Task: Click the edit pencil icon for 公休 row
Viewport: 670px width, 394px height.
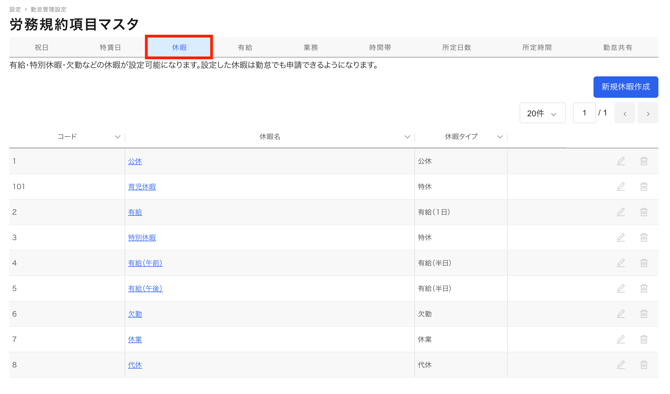Action: pos(620,161)
